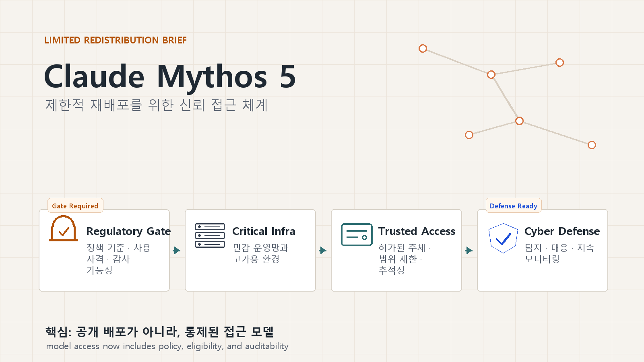The width and height of the screenshot is (644, 362).
Task: Click the Cyber Defense heading
Action: (x=562, y=231)
